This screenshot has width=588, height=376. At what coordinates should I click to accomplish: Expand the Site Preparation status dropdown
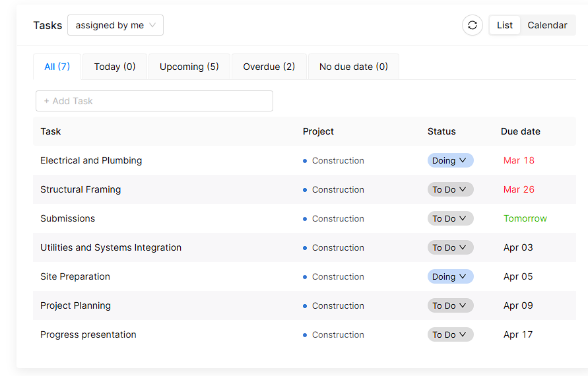coord(450,276)
